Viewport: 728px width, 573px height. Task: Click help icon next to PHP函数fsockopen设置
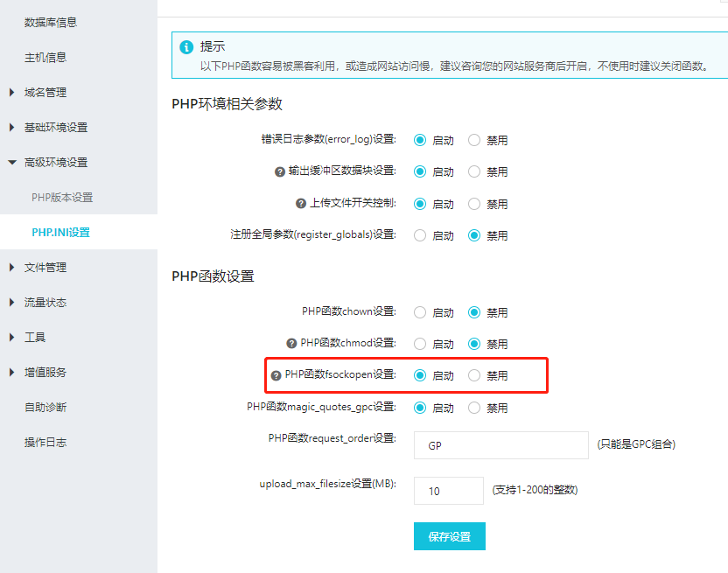276,375
